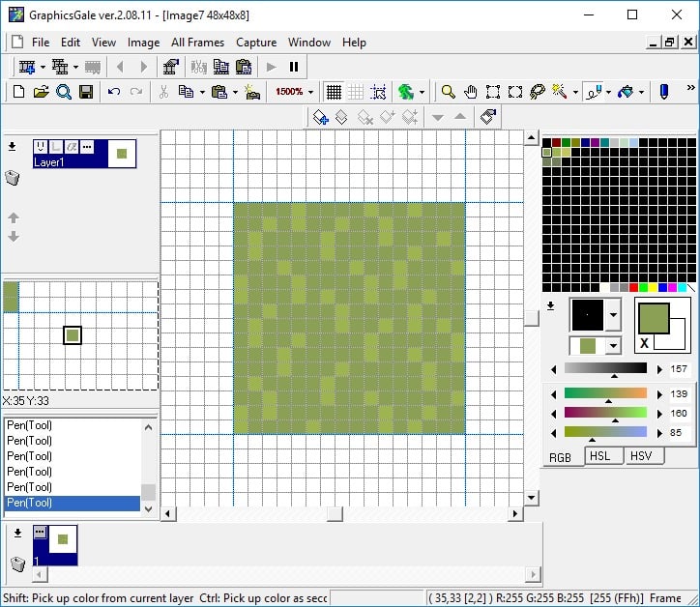
Task: Select the Ellipse selection tool
Action: coord(514,92)
